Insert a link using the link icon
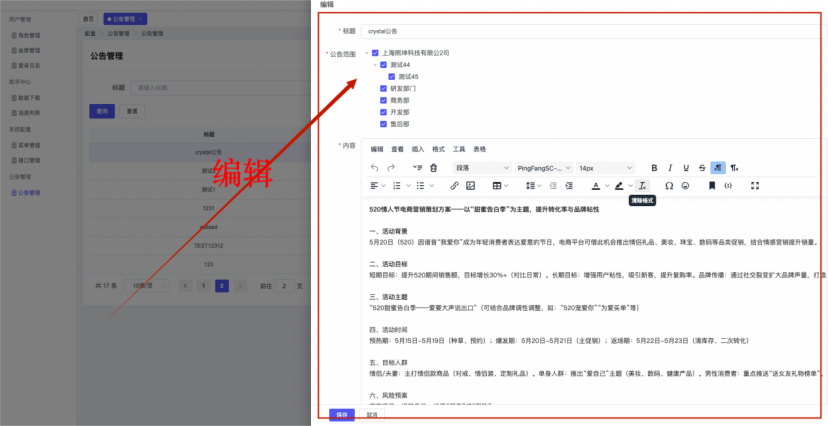This screenshot has height=426, width=828. tap(454, 186)
